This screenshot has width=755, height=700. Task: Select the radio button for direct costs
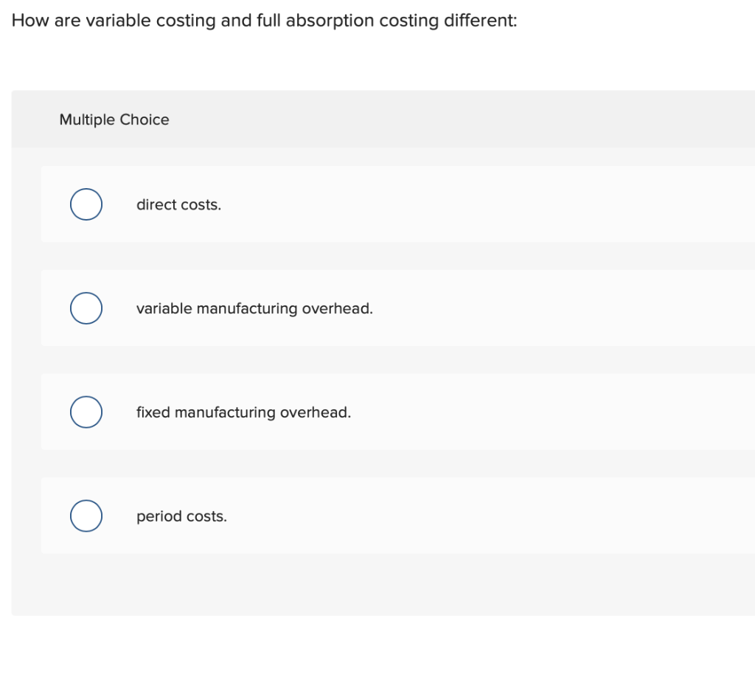pos(86,204)
